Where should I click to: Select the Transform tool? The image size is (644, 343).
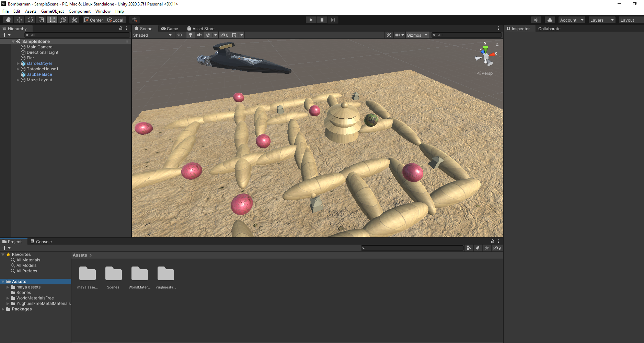pyautogui.click(x=63, y=20)
